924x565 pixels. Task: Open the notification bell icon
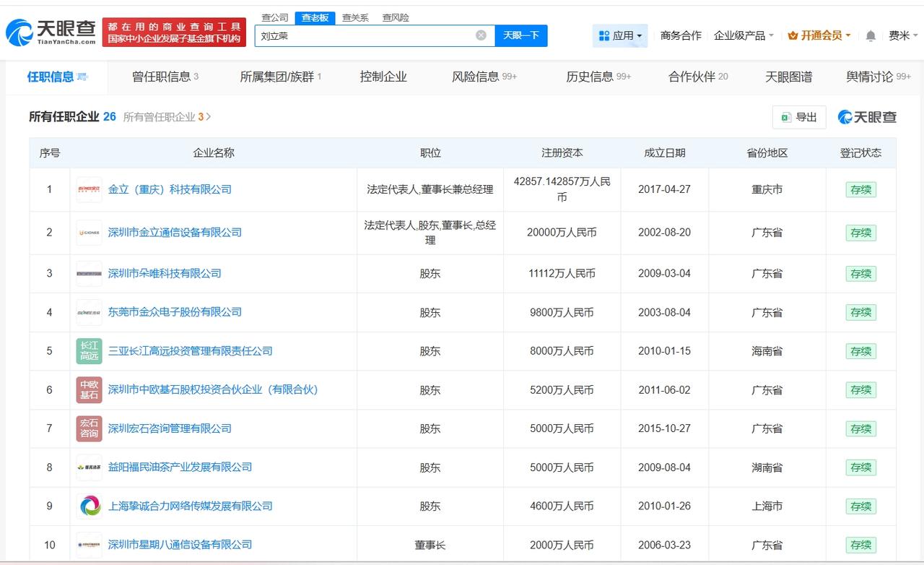(x=871, y=35)
